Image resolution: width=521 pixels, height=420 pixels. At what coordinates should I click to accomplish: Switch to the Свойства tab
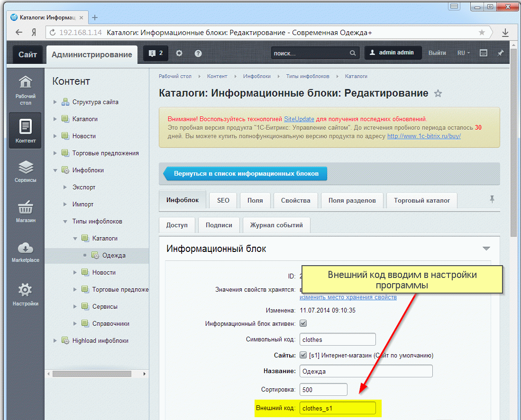coord(296,200)
